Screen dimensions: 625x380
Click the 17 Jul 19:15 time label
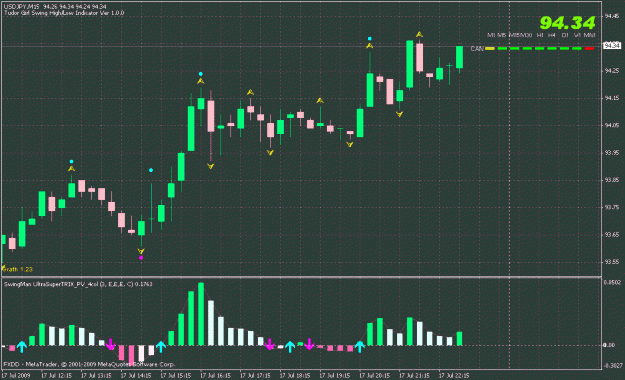(334, 376)
